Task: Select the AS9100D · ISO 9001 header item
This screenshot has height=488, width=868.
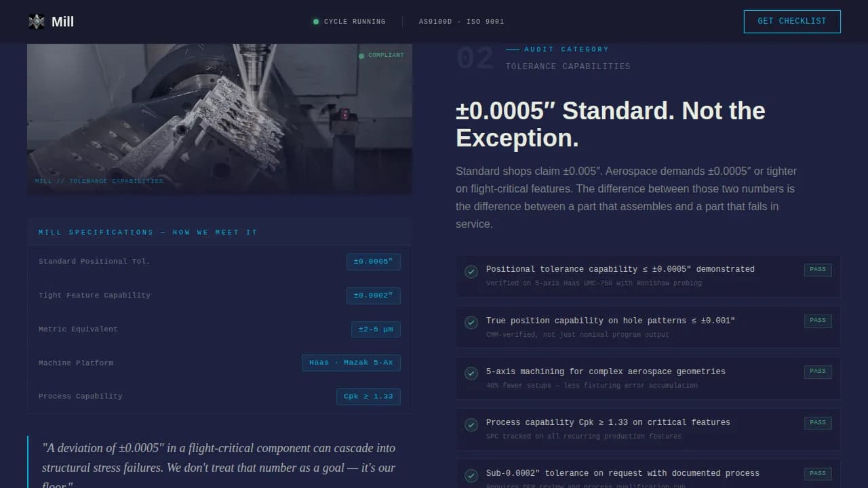Action: [461, 21]
